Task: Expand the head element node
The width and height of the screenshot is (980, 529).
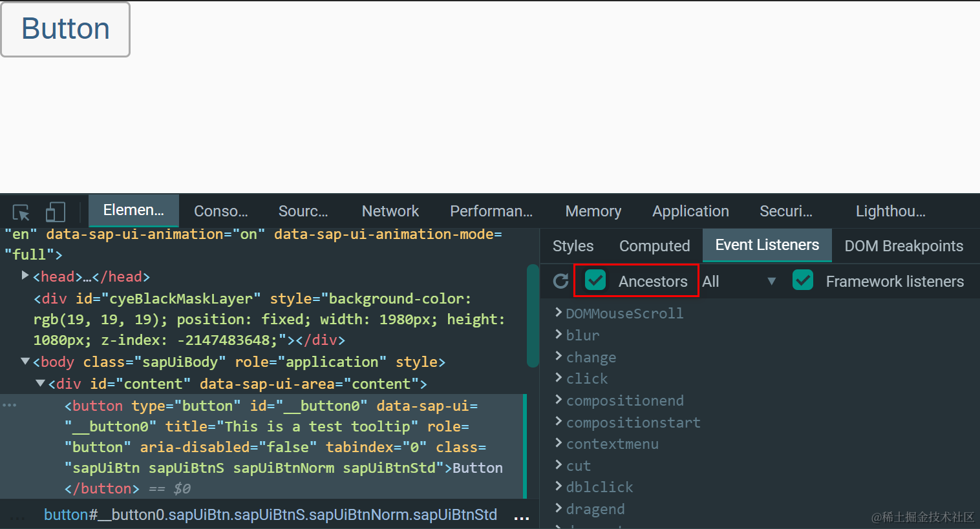Action: 25,276
